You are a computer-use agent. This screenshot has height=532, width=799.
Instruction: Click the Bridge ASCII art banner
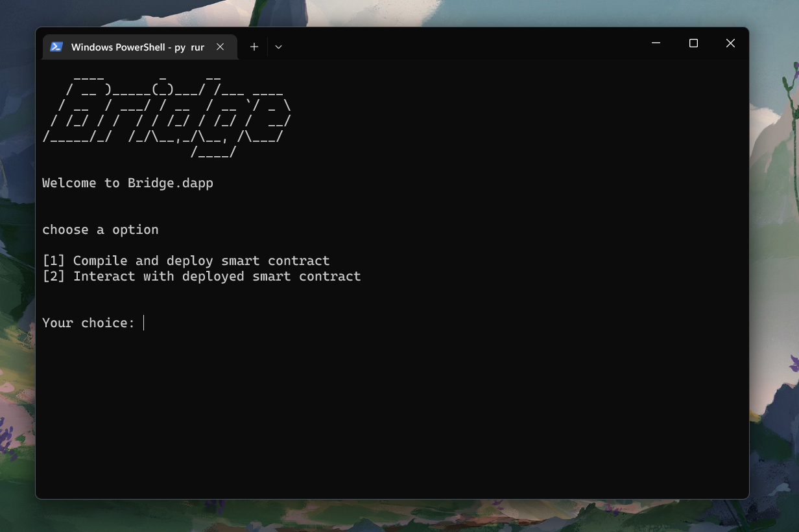tap(167, 117)
